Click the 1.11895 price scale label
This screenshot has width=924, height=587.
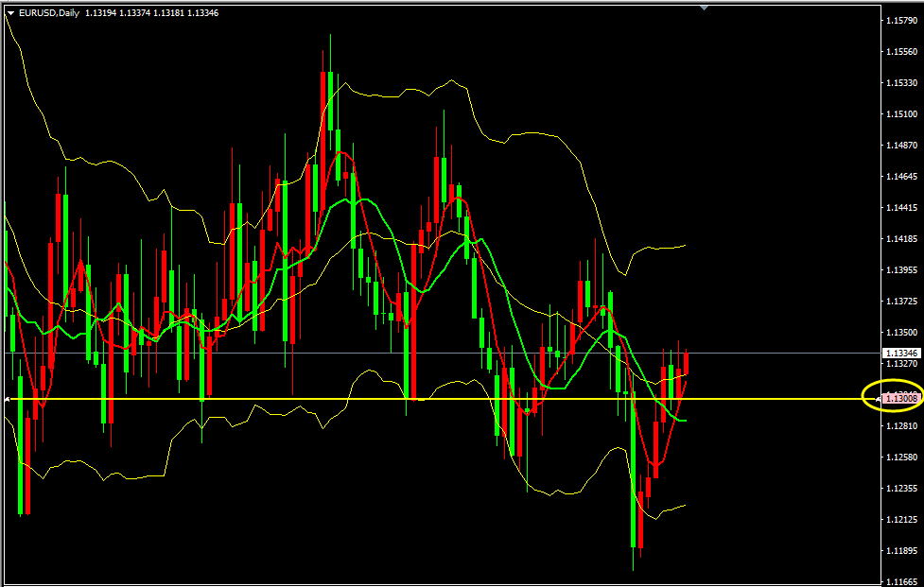point(901,551)
